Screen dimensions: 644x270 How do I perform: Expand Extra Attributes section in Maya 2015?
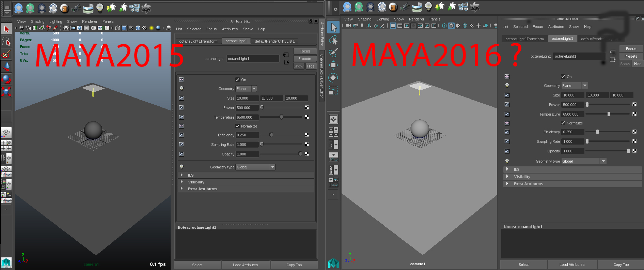point(246,189)
